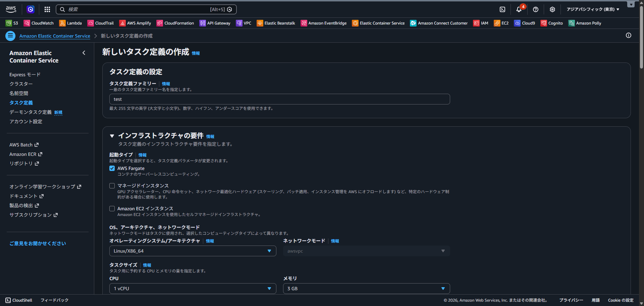Open the CloudWatch shortcut
Image resolution: width=644 pixels, height=306 pixels.
tap(39, 23)
